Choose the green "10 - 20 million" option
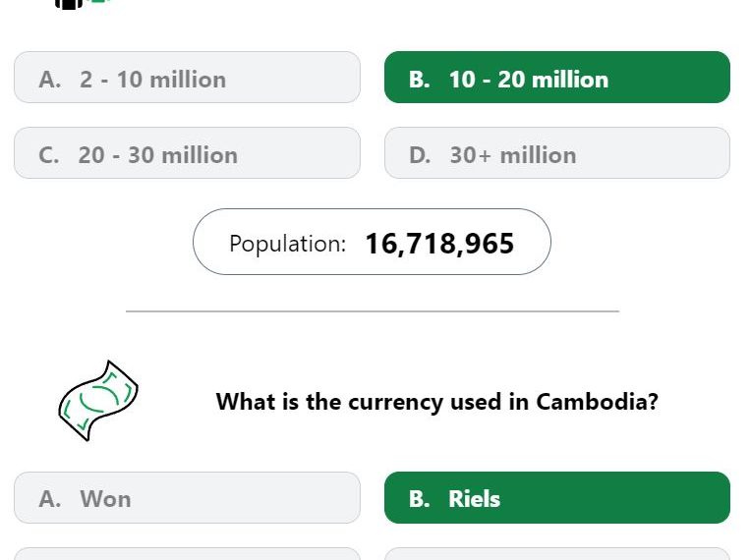Screen dimensions: 750x560 [x=556, y=78]
